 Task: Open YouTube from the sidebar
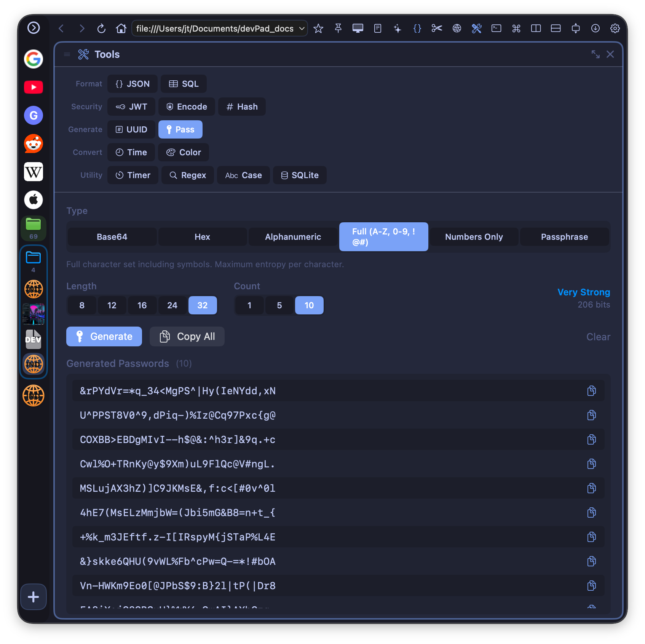pyautogui.click(x=33, y=87)
